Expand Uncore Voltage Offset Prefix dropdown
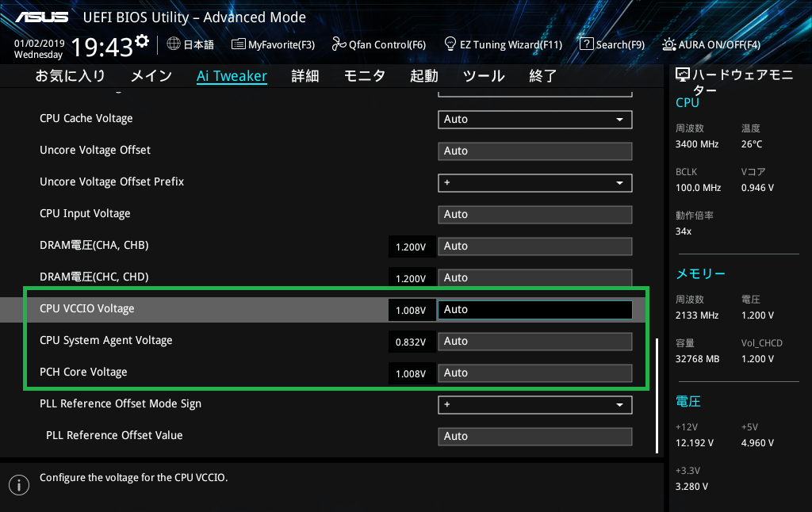Viewport: 812px width, 512px height. tap(535, 183)
